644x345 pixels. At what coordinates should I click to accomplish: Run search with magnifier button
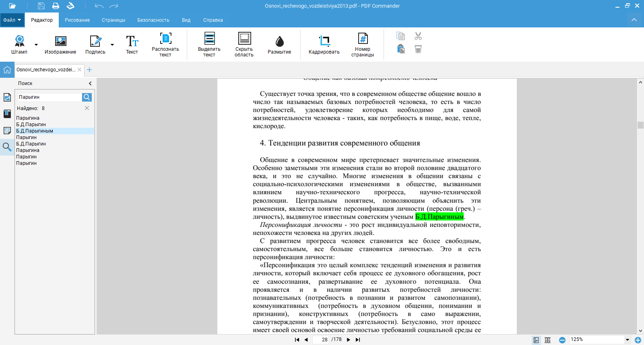[x=87, y=97]
